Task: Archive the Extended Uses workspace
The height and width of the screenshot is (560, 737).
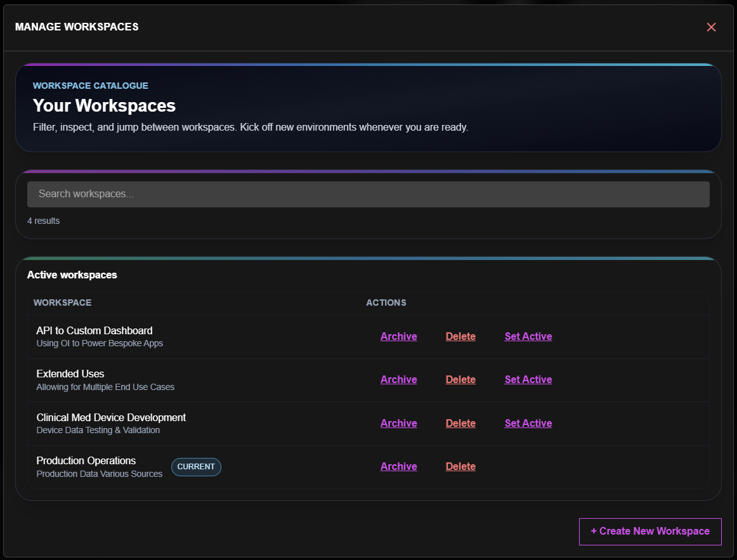Action: [x=398, y=380]
